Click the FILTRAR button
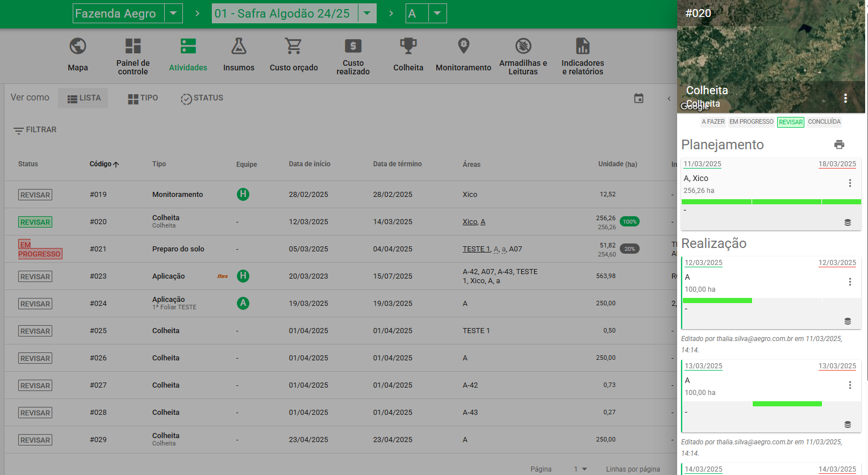This screenshot has height=475, width=868. point(35,130)
